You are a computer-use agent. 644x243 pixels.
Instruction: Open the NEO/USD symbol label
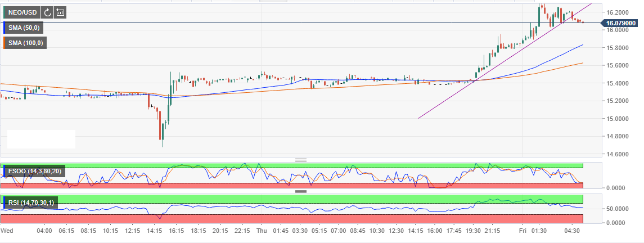click(x=22, y=12)
